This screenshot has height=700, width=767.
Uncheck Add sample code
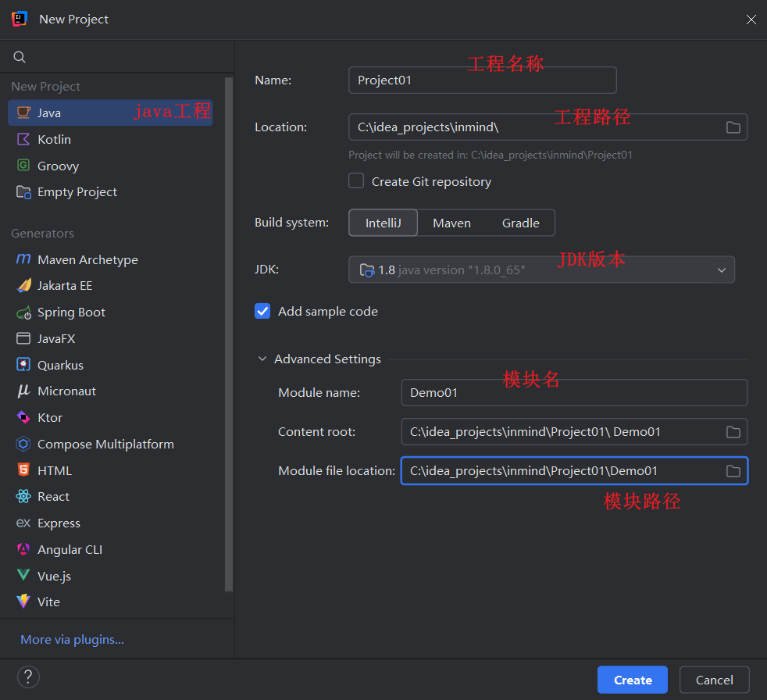tap(262, 311)
